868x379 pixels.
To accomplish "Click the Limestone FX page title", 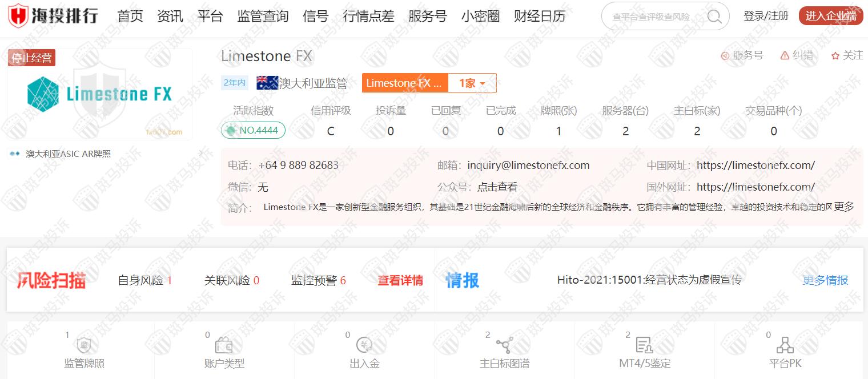I will (267, 56).
